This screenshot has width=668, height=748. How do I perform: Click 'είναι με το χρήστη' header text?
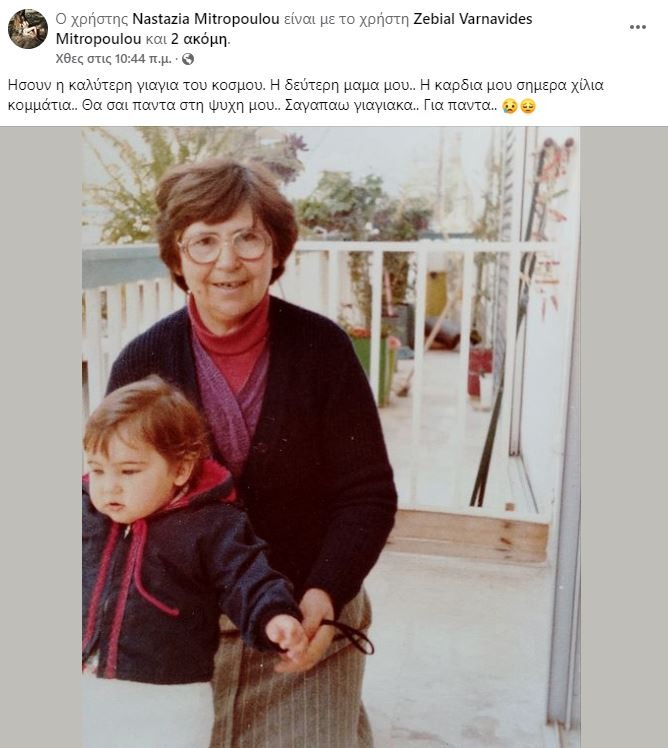tap(346, 19)
